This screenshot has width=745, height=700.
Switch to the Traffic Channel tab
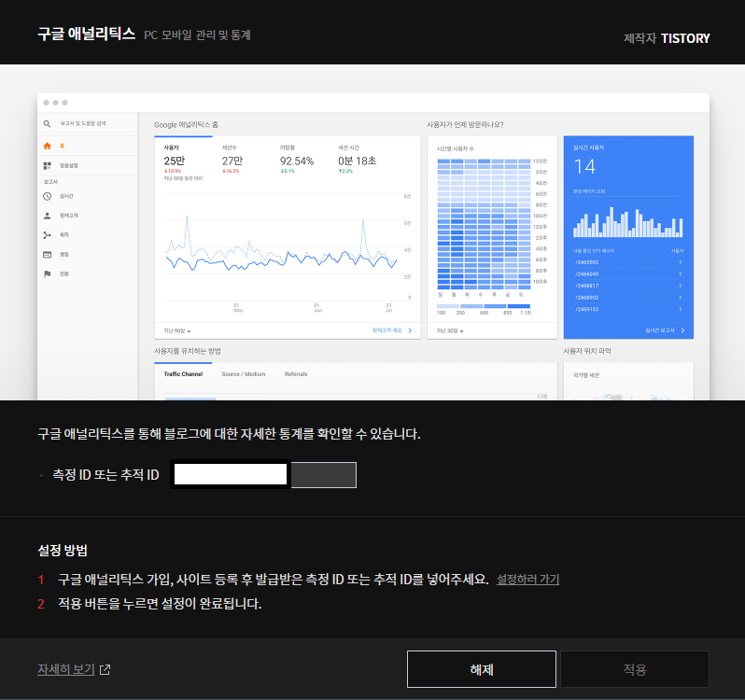click(x=183, y=374)
